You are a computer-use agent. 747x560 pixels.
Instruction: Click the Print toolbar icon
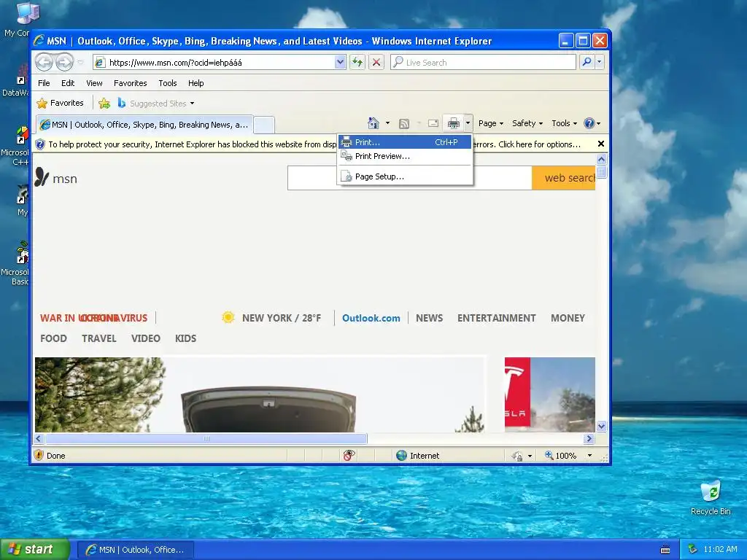[x=454, y=123]
